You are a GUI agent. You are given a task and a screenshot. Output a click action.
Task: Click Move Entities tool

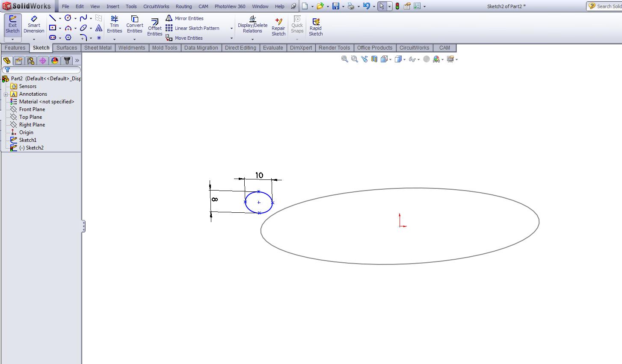click(x=184, y=38)
